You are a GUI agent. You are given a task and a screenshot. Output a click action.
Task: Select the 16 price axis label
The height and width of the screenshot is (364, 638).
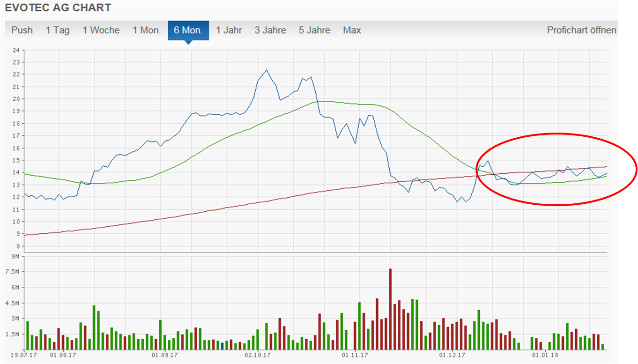point(16,148)
